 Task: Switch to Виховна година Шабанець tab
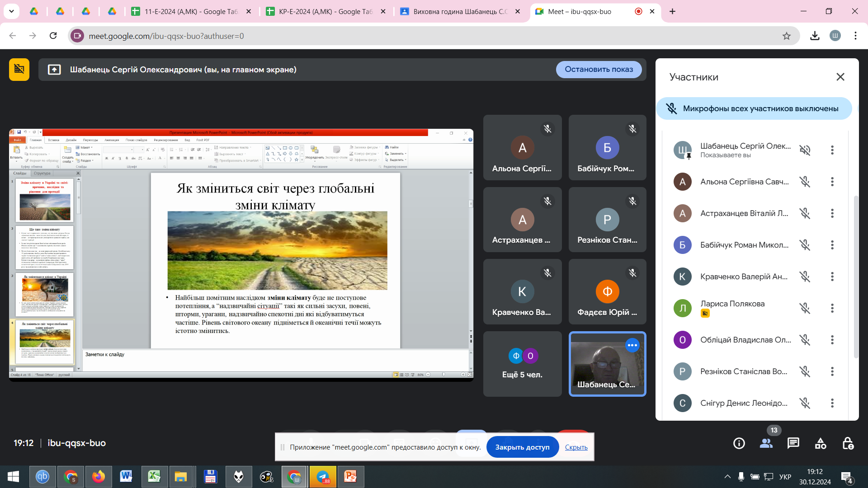click(460, 12)
